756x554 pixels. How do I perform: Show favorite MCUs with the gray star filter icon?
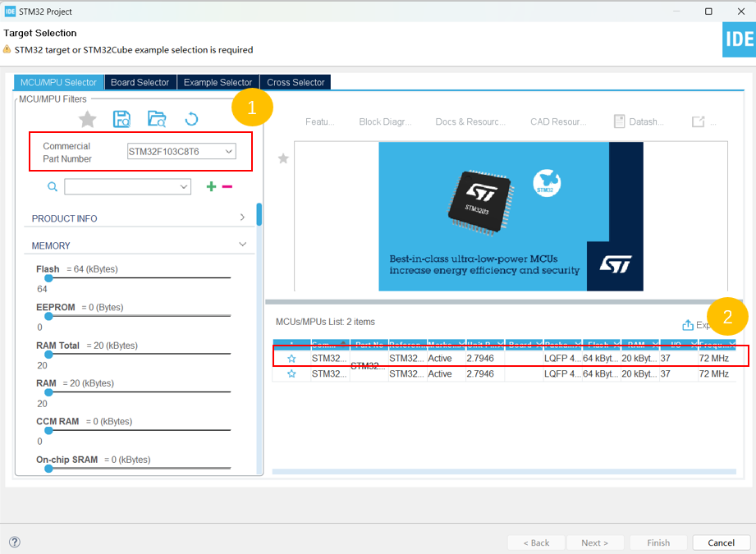tap(87, 119)
